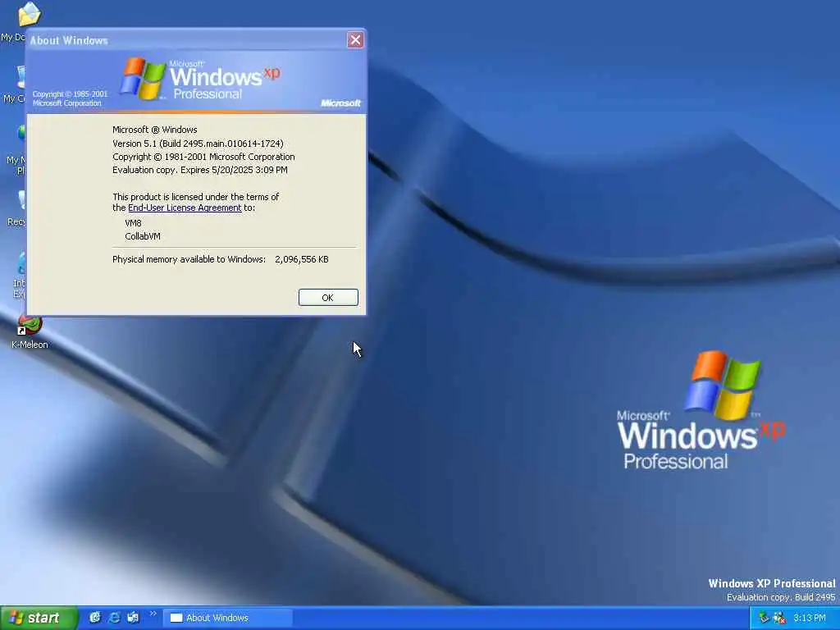Open the End-User License Agreement link
Image resolution: width=840 pixels, height=630 pixels.
(185, 208)
